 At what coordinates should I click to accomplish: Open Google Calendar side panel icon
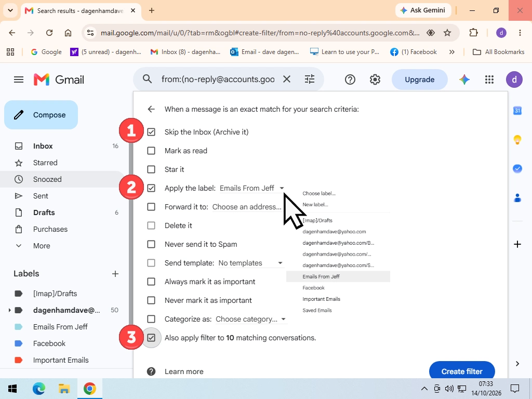pyautogui.click(x=517, y=111)
